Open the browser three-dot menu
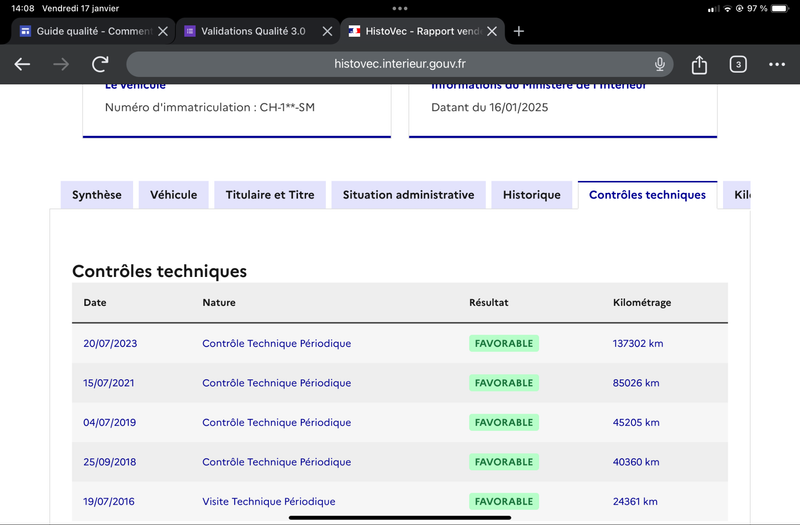 (777, 64)
